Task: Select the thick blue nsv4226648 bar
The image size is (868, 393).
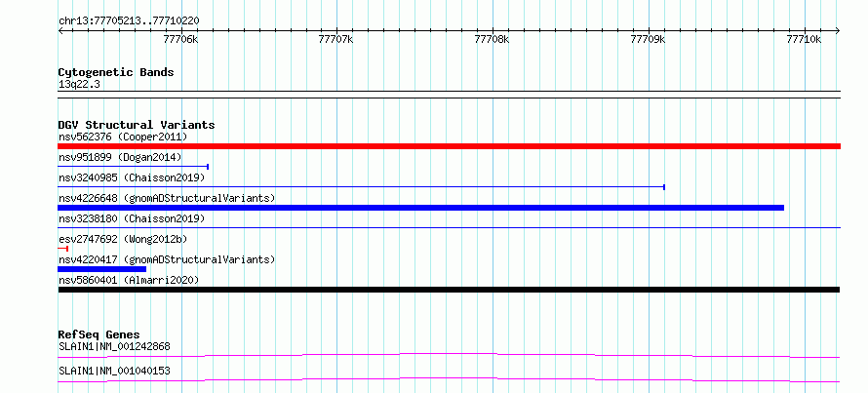Action: tap(420, 208)
